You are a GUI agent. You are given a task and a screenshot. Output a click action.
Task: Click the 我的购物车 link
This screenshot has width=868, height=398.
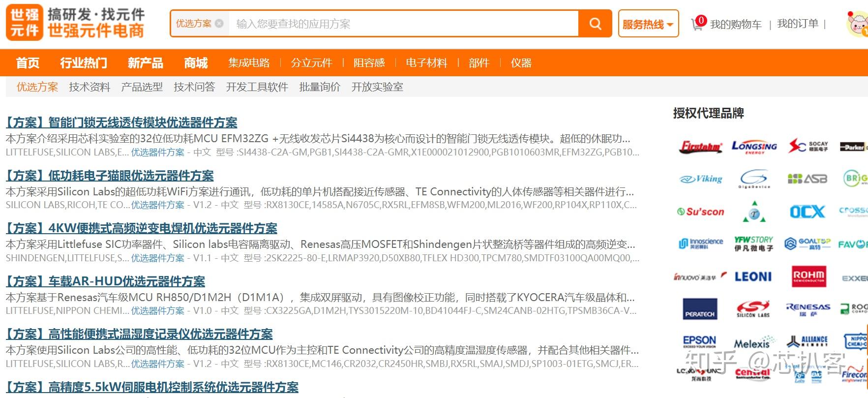[x=736, y=24]
